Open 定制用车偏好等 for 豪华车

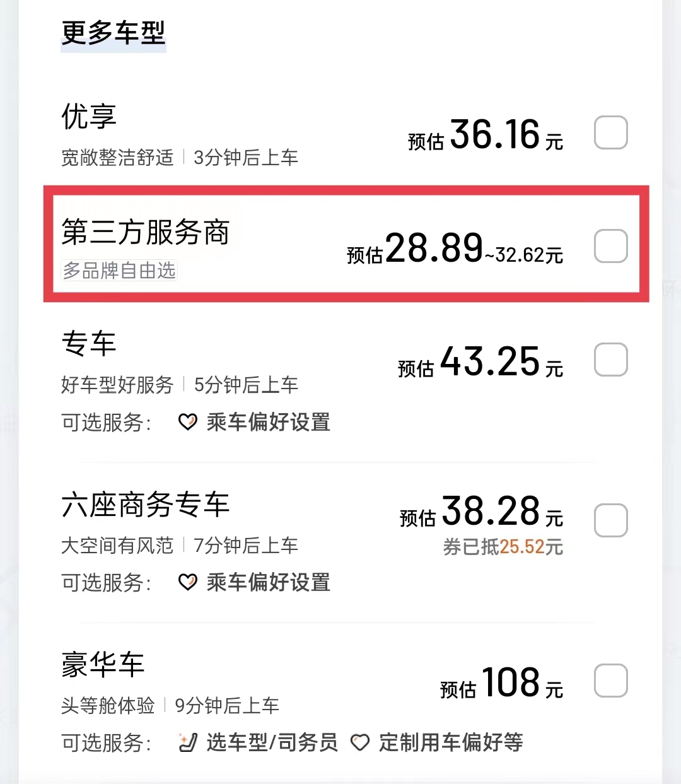tap(451, 742)
